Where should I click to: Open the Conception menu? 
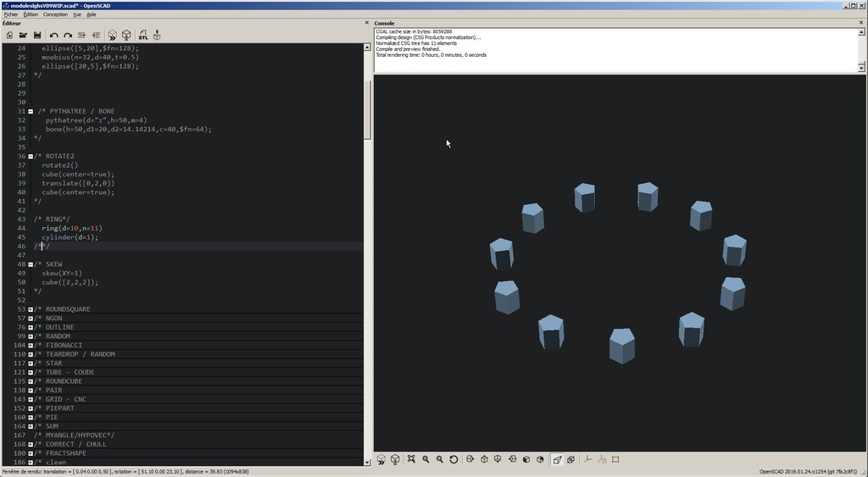55,14
